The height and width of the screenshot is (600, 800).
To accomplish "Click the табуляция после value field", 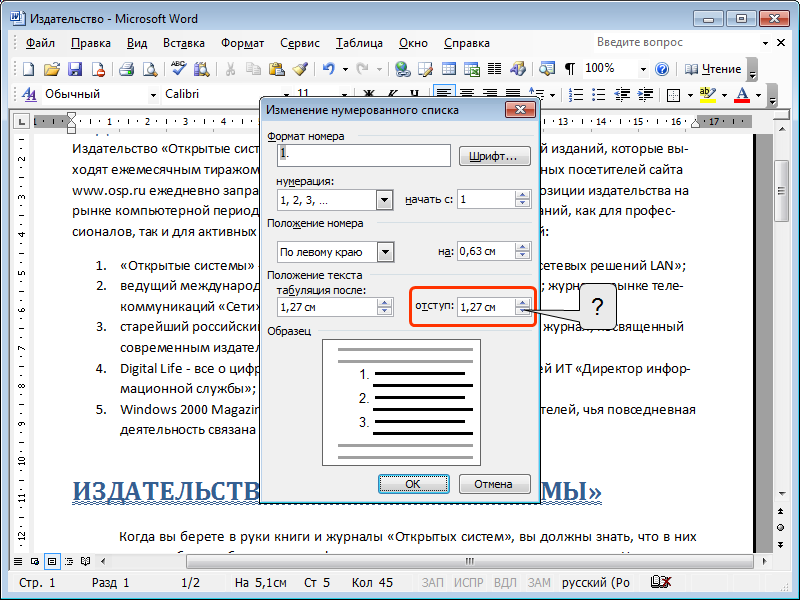I will 328,307.
